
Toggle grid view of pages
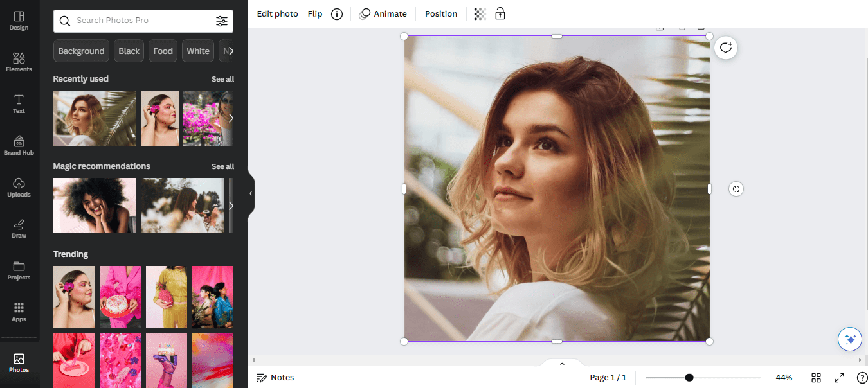coord(816,378)
